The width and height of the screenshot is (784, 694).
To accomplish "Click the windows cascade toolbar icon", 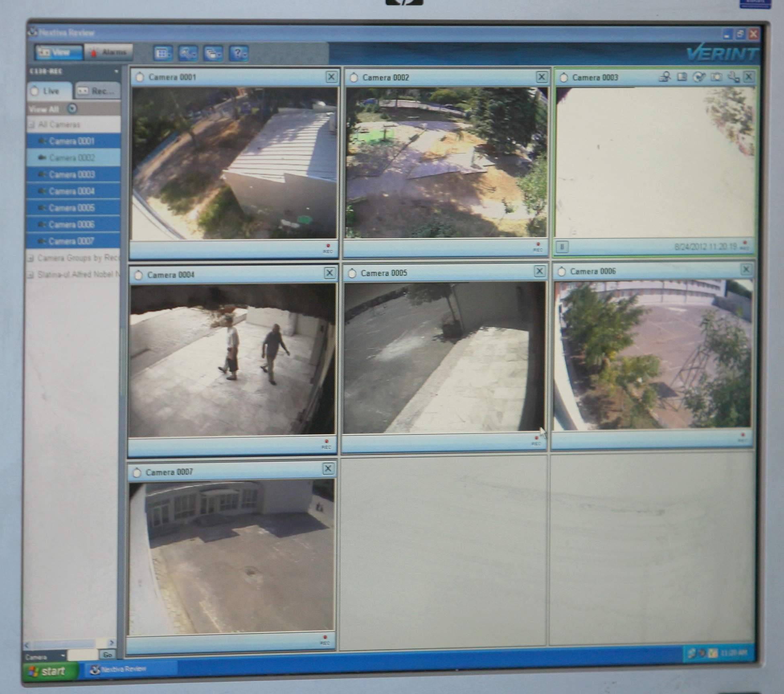I will (213, 53).
